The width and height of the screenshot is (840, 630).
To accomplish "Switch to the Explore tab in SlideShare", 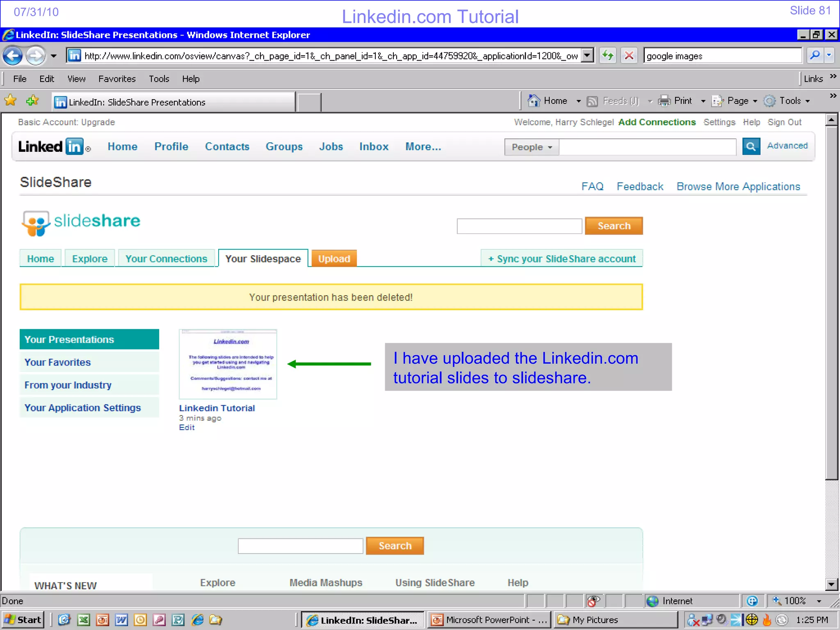I will click(x=90, y=259).
